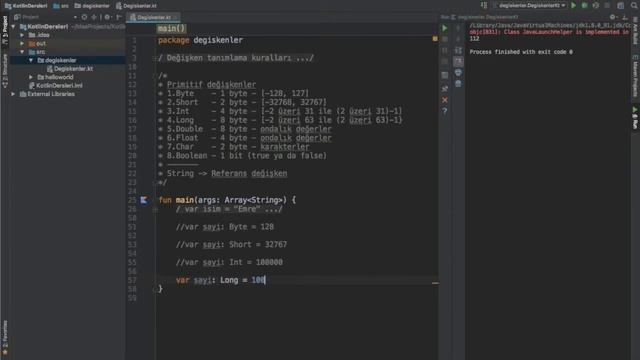
Task: Click the Build project icon in the top toolbar
Action: (484, 6)
